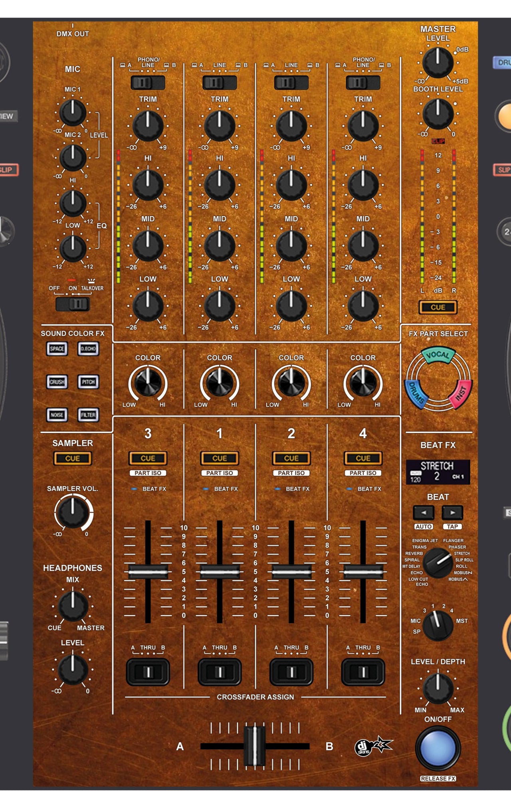Select the PITCH sound color FX button

click(x=88, y=382)
